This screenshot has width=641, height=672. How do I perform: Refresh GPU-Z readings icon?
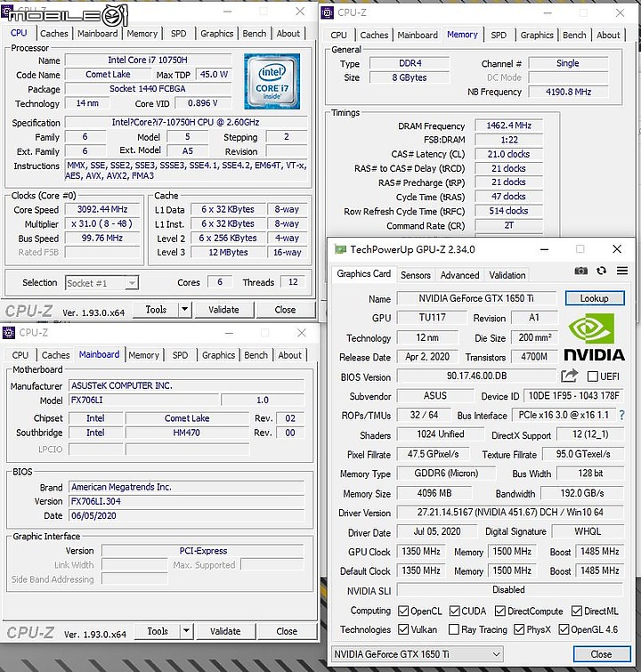pyautogui.click(x=602, y=271)
